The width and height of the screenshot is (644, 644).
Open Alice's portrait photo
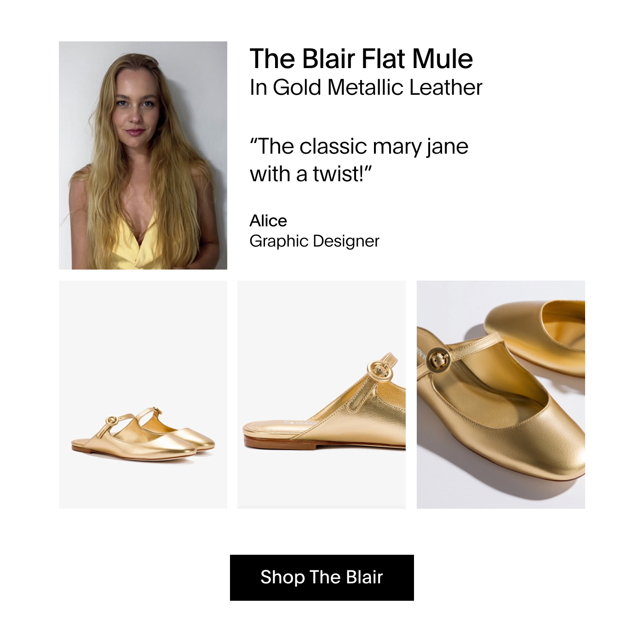tap(143, 155)
